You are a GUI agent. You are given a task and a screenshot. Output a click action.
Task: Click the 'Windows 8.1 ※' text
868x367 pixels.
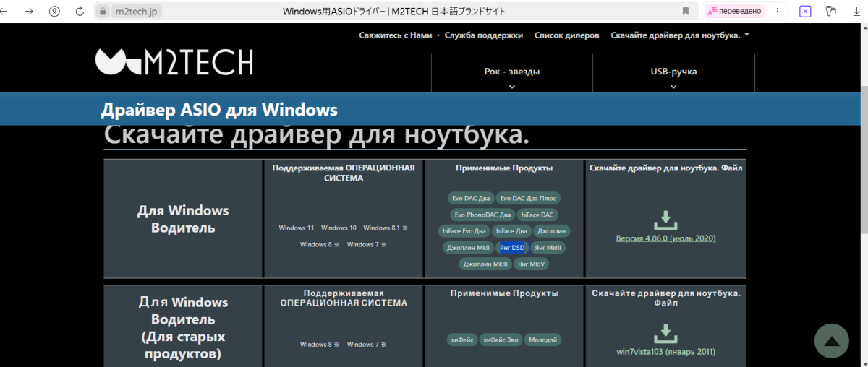(386, 228)
